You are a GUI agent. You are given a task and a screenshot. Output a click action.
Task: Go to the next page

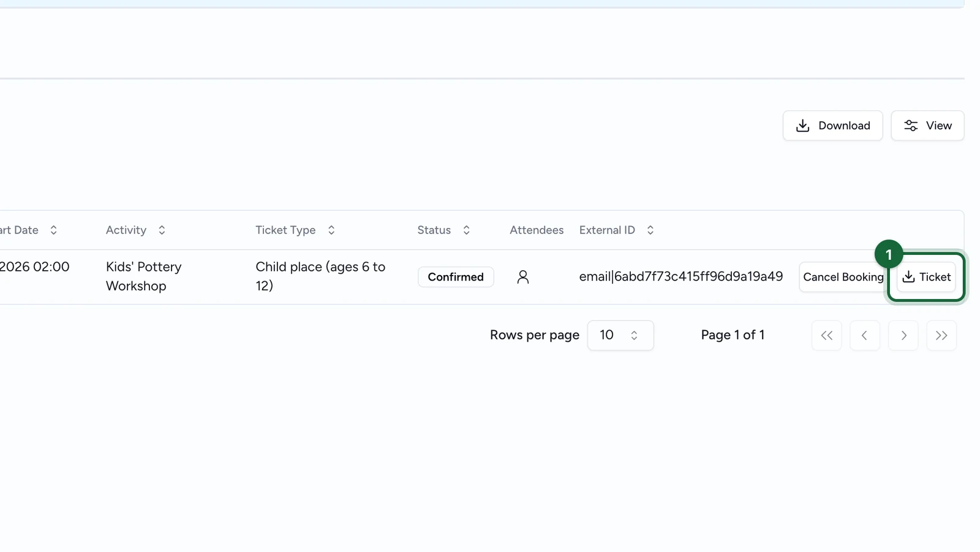903,335
